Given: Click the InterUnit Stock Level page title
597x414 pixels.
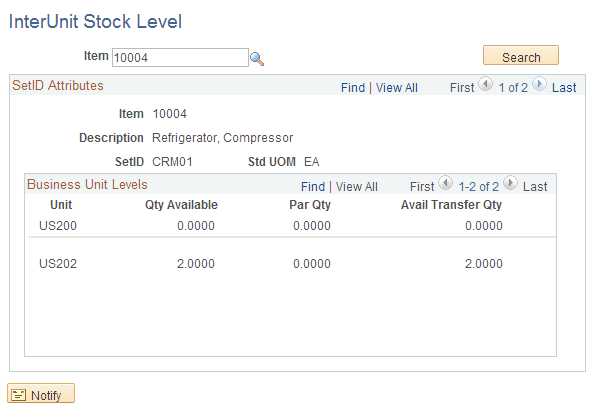Looking at the screenshot, I should 95,21.
